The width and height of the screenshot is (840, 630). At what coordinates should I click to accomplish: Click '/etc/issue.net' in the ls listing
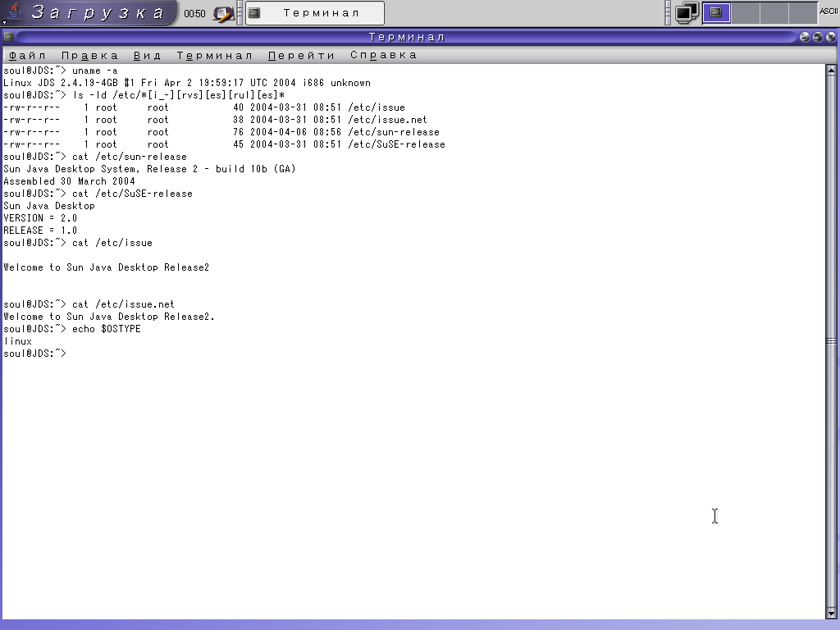pos(388,120)
